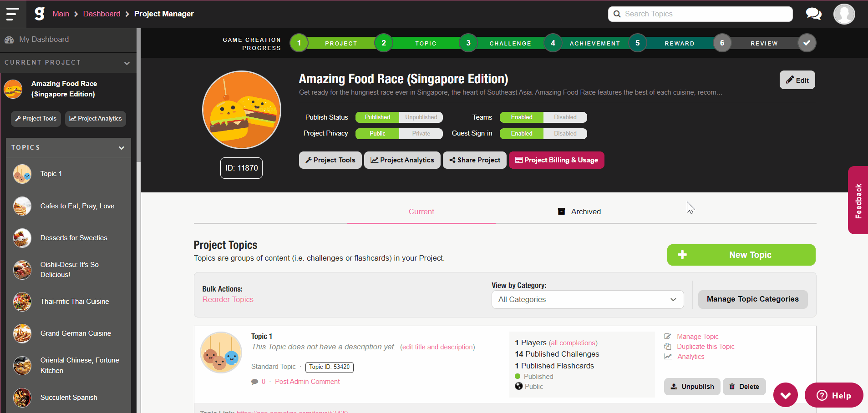The height and width of the screenshot is (413, 868).
Task: Click the Reorder Topics link
Action: 228,299
